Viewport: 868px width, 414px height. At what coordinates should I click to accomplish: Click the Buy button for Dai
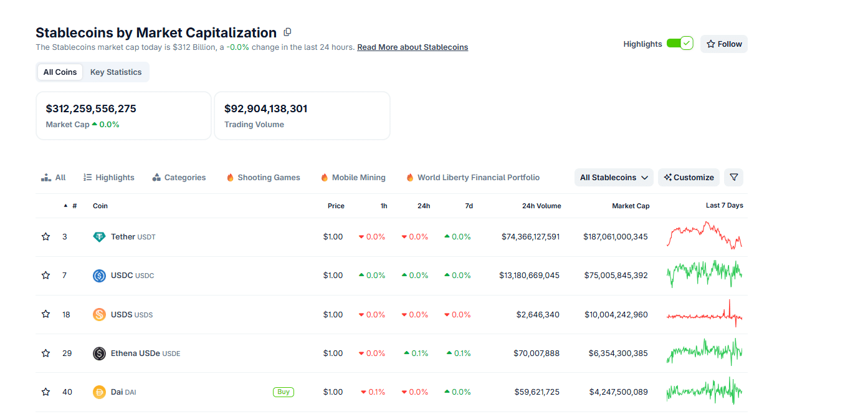pos(284,392)
